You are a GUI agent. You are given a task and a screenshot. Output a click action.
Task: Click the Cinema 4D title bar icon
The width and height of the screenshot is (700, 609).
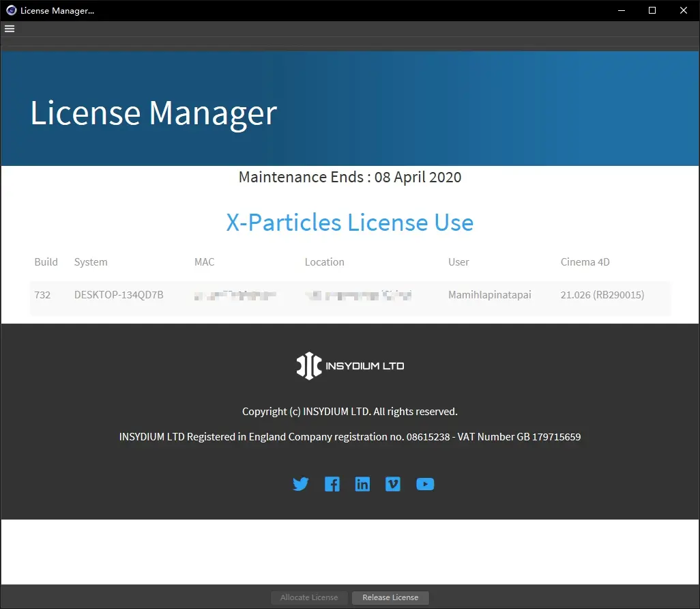coord(11,10)
